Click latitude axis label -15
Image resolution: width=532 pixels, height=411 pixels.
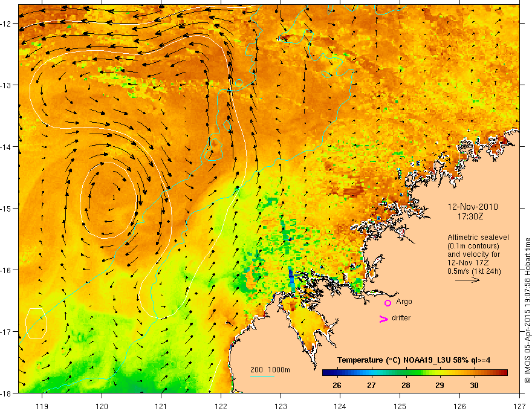click(x=6, y=208)
